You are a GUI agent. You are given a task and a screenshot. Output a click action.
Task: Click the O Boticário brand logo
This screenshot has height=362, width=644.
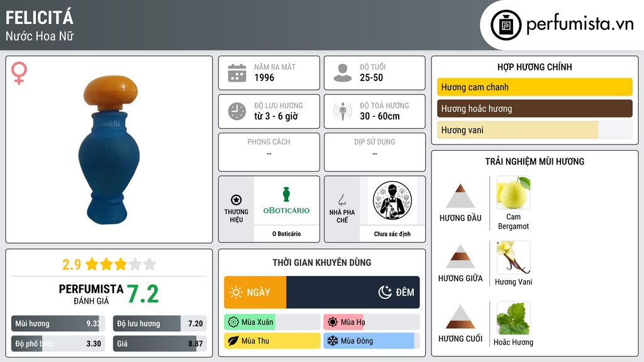coord(286,201)
